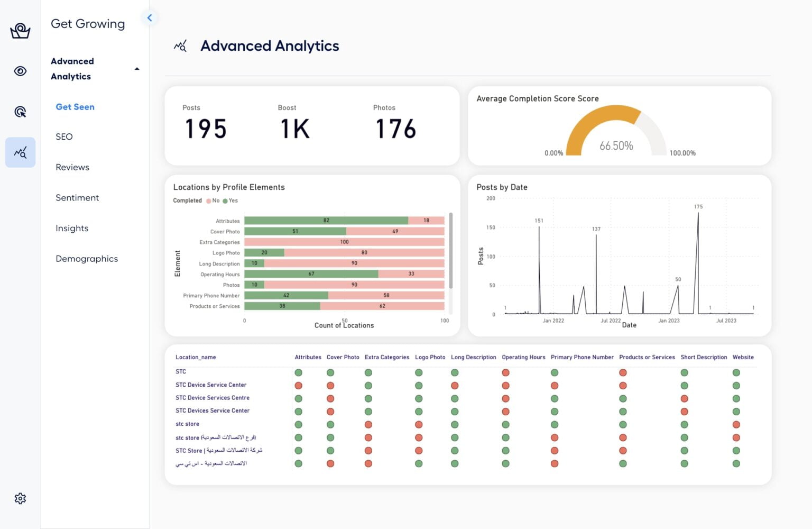This screenshot has height=529, width=812.
Task: Open settings gear icon at bottom left
Action: [x=20, y=498]
